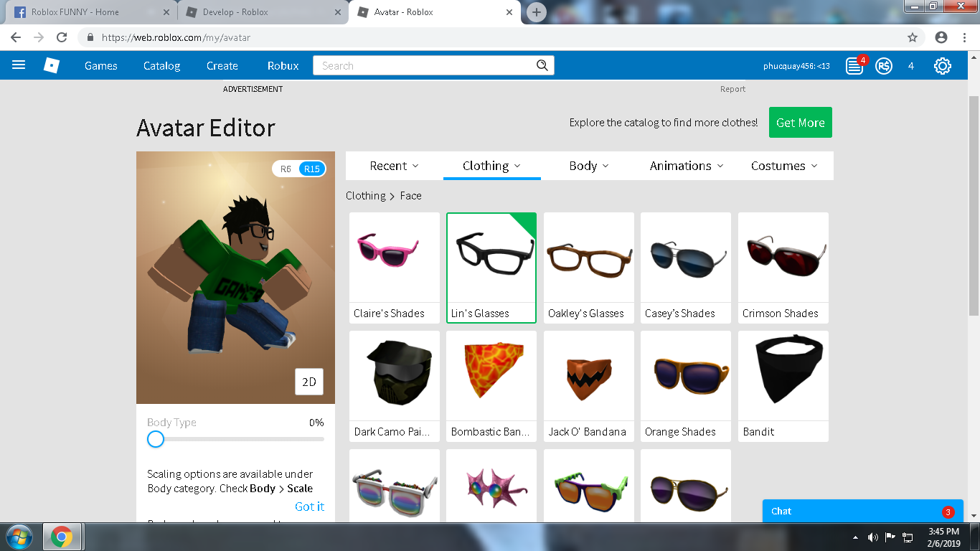Image resolution: width=980 pixels, height=551 pixels.
Task: Open a new browser tab
Action: (536, 12)
